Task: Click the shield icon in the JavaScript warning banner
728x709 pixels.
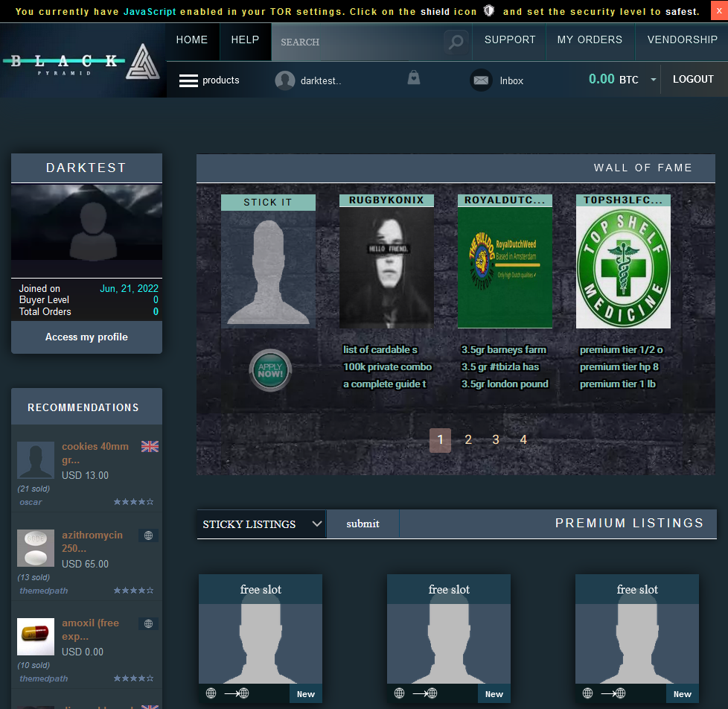Action: click(x=489, y=11)
